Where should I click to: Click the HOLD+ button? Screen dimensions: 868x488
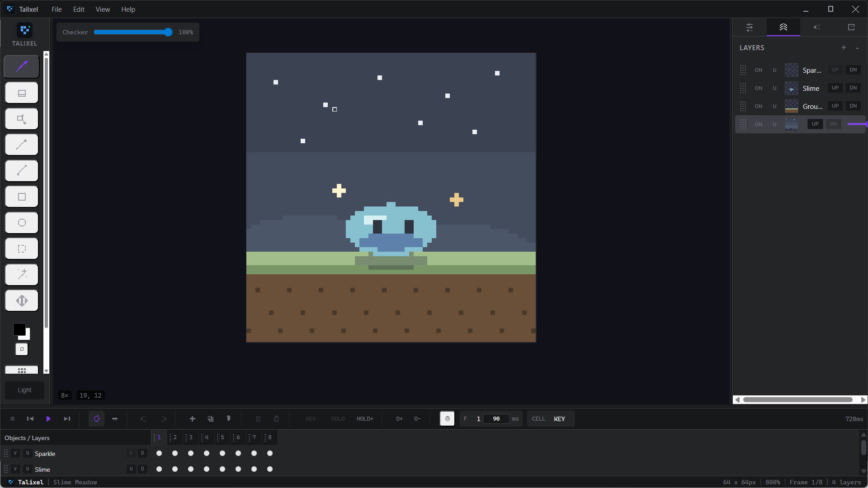click(365, 419)
